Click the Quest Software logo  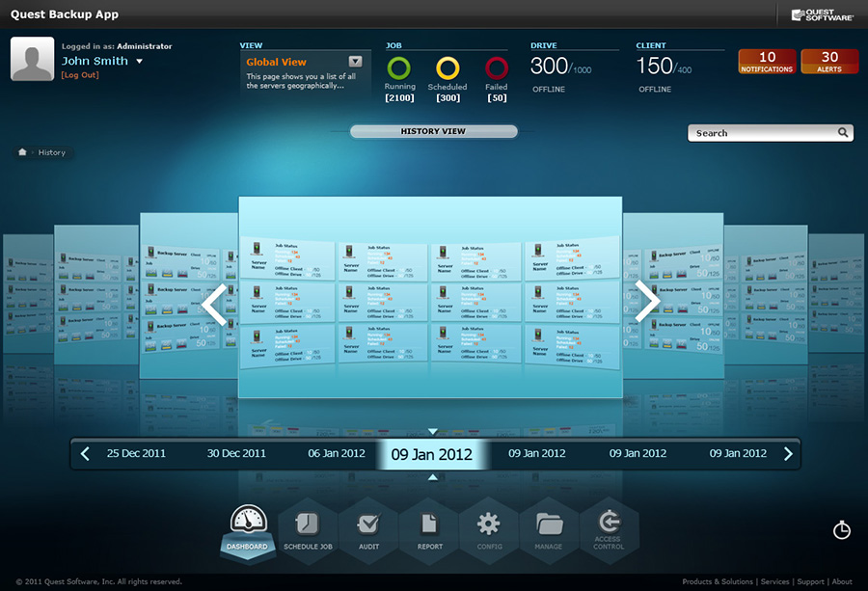pyautogui.click(x=823, y=14)
